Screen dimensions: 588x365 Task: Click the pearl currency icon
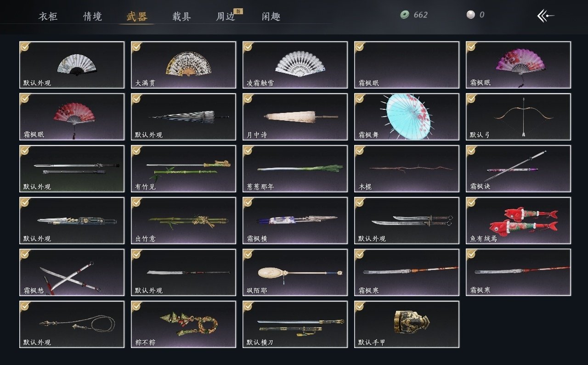470,15
